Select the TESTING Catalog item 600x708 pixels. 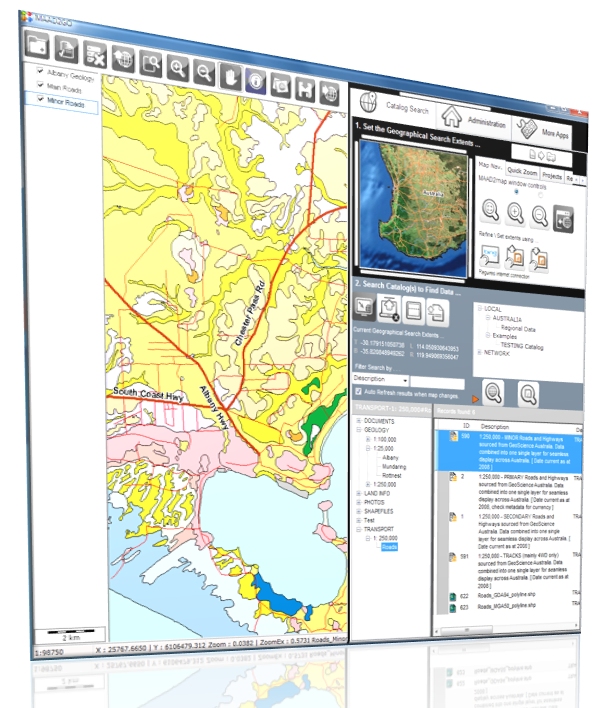521,346
